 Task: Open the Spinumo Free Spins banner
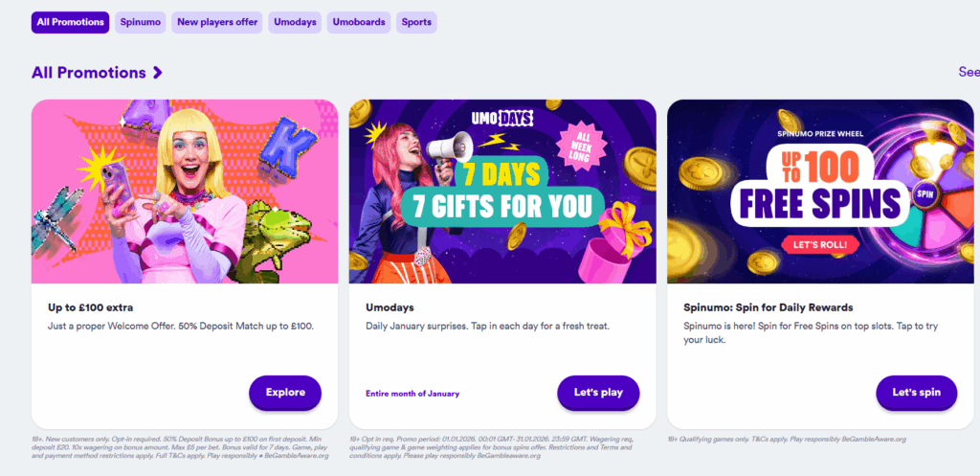(820, 192)
